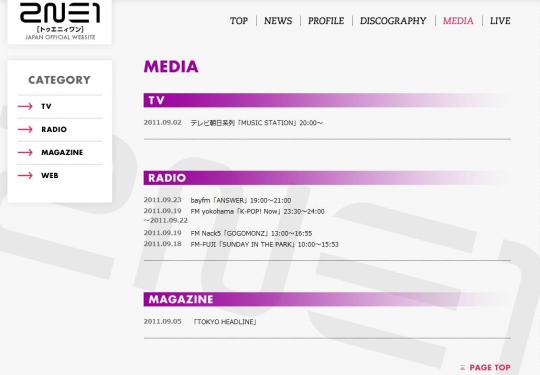
Task: Select MAGAZINE in the category sidebar
Action: (62, 153)
